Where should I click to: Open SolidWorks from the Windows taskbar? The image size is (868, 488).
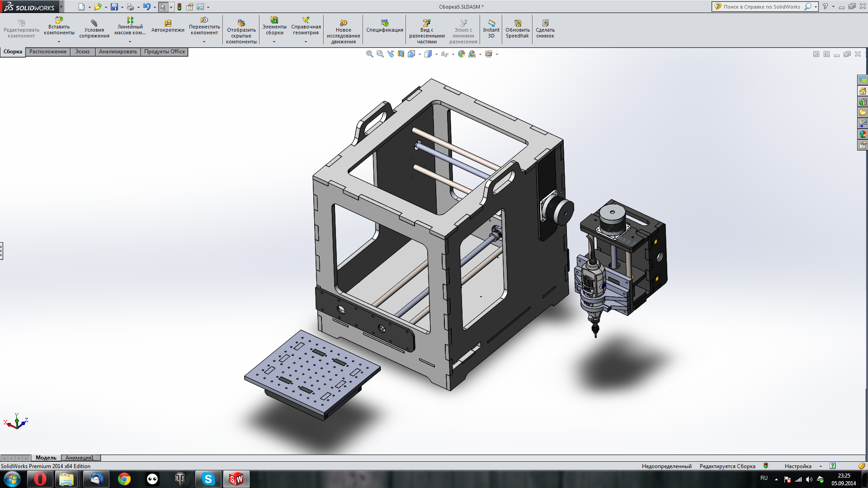(236, 479)
